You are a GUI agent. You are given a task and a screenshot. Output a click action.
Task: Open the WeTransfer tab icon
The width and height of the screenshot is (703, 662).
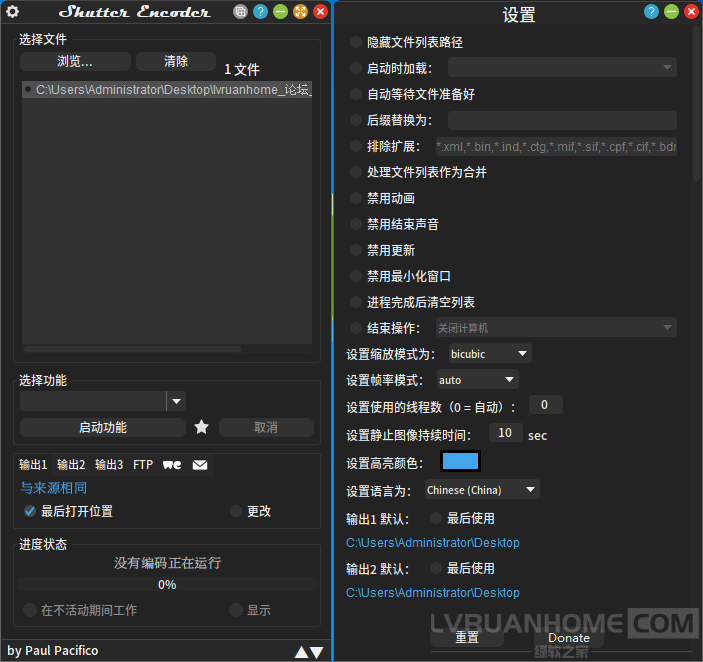click(x=172, y=465)
